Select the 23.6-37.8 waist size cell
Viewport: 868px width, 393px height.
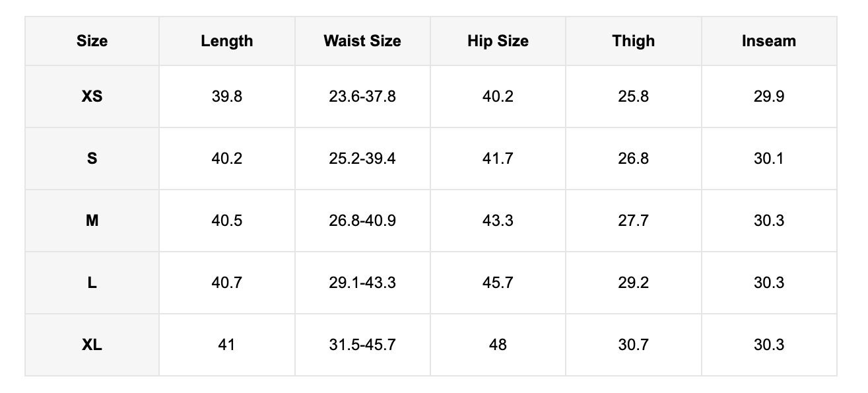pos(362,96)
